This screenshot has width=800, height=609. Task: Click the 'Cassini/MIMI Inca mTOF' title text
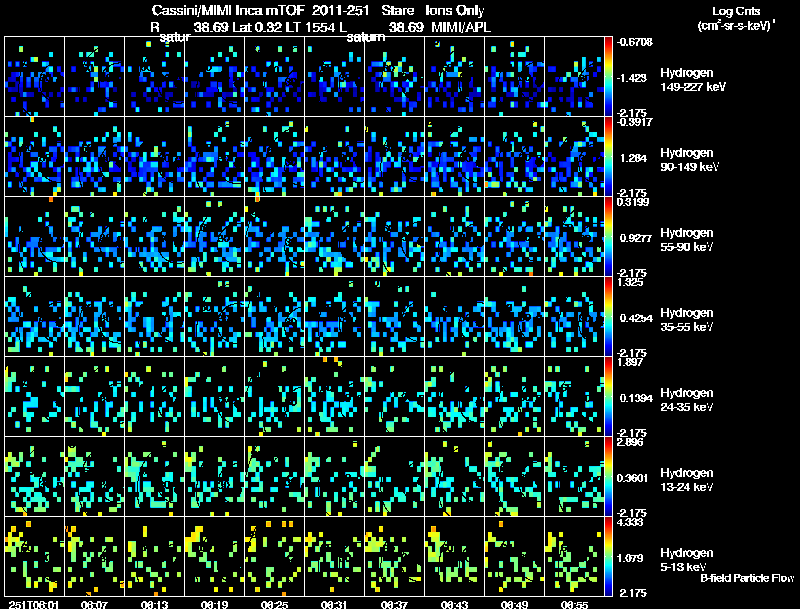pos(228,10)
